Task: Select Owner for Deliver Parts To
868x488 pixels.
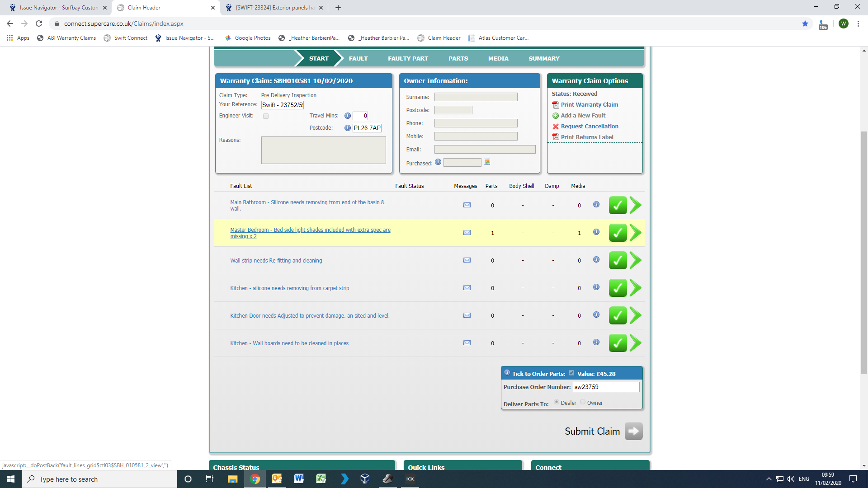Action: point(583,402)
